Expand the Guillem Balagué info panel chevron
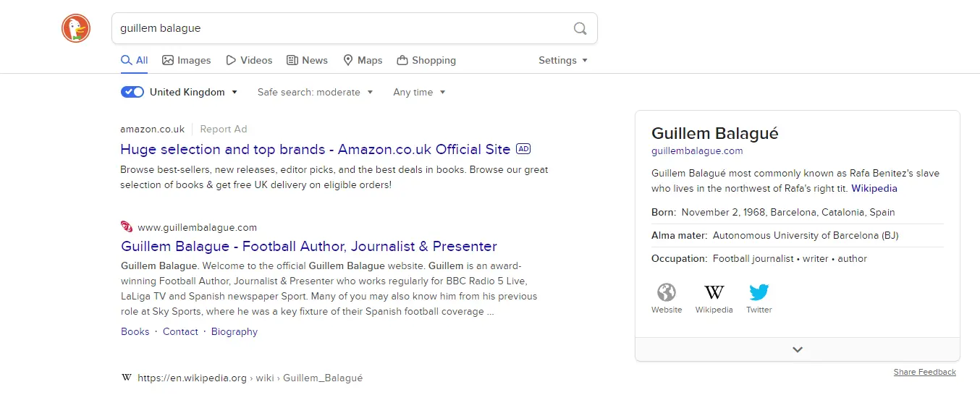 click(x=797, y=349)
